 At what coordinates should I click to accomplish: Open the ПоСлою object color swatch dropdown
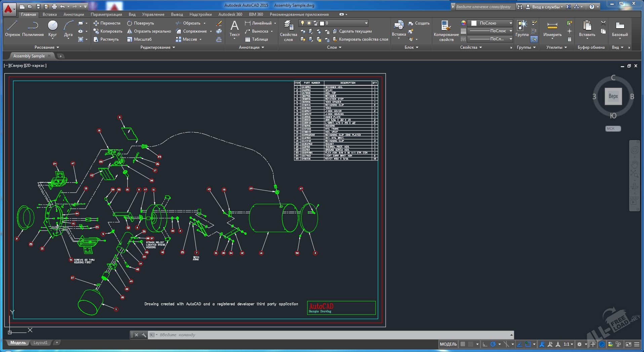tap(491, 23)
